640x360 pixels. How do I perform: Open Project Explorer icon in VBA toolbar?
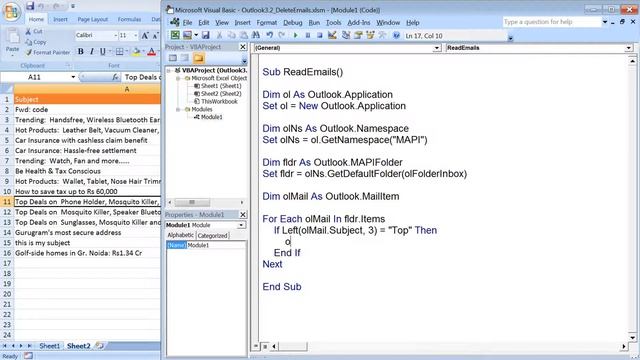click(x=346, y=36)
